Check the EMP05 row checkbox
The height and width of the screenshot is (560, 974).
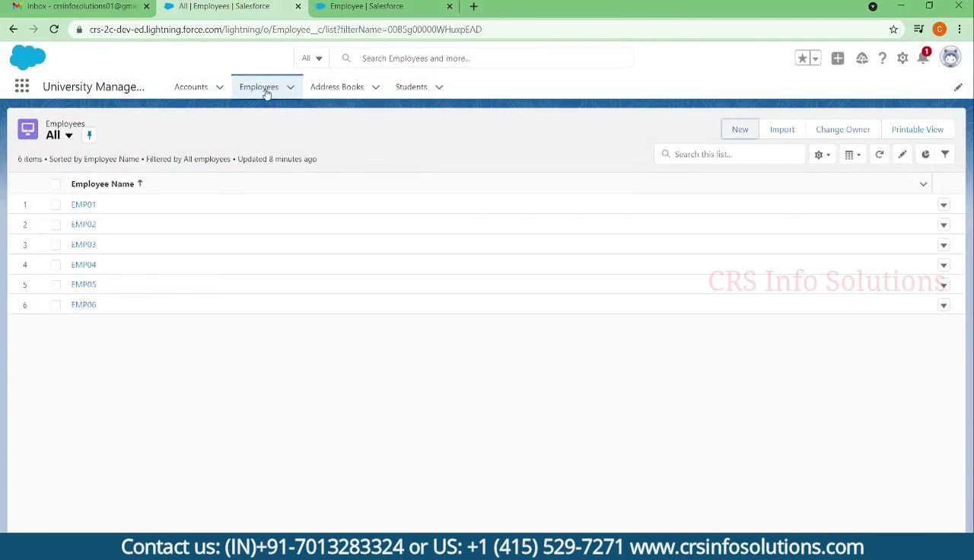[56, 285]
